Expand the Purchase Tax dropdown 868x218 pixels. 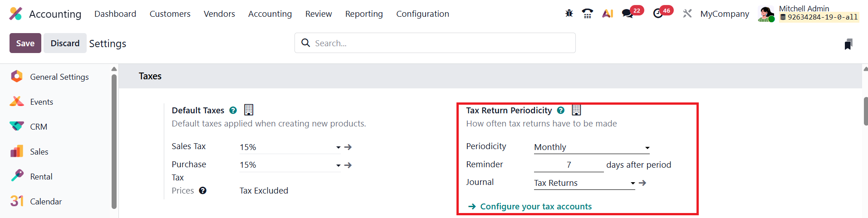click(338, 165)
